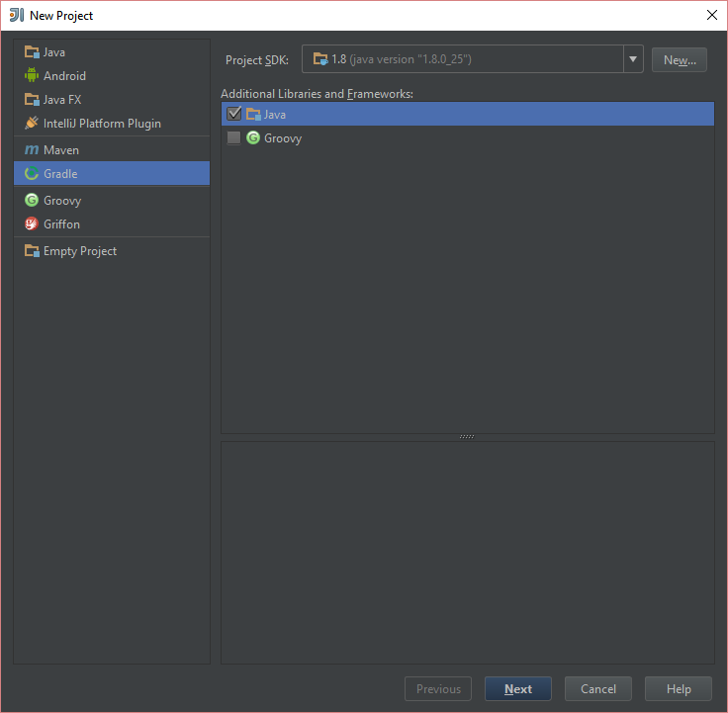Click the Next button
This screenshot has height=713, width=728.
pos(518,689)
